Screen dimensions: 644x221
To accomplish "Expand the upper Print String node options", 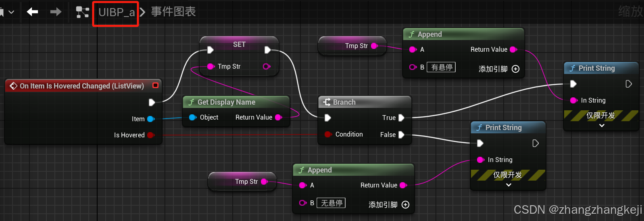I will tap(602, 126).
